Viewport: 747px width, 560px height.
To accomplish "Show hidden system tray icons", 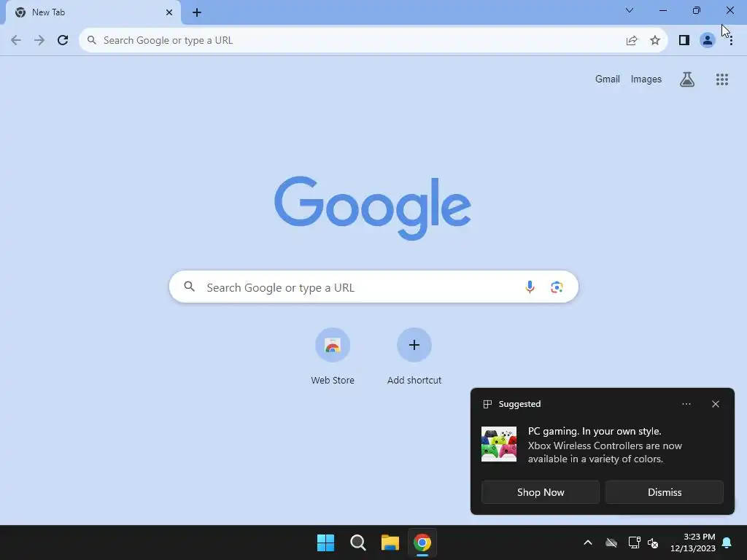I will [x=588, y=542].
